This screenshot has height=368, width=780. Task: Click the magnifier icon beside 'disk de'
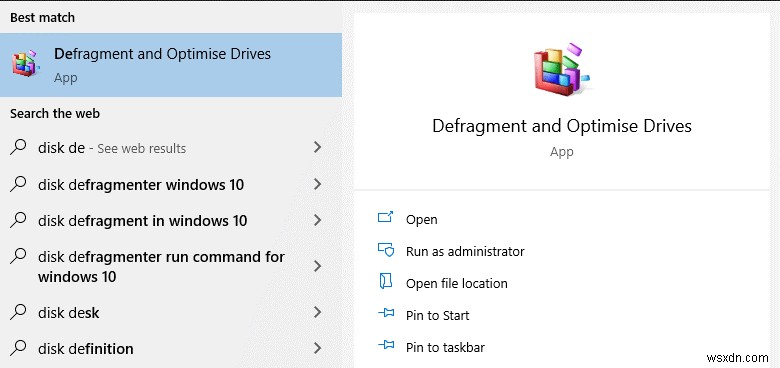point(18,147)
